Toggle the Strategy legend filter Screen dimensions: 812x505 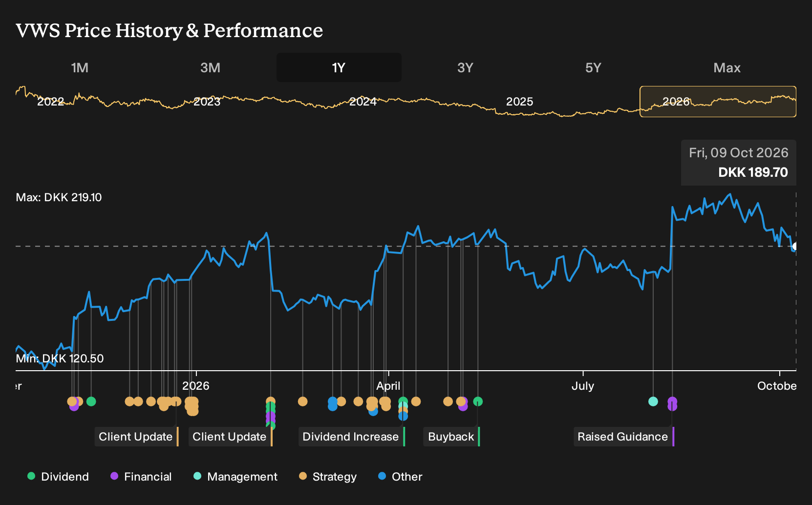pyautogui.click(x=328, y=477)
